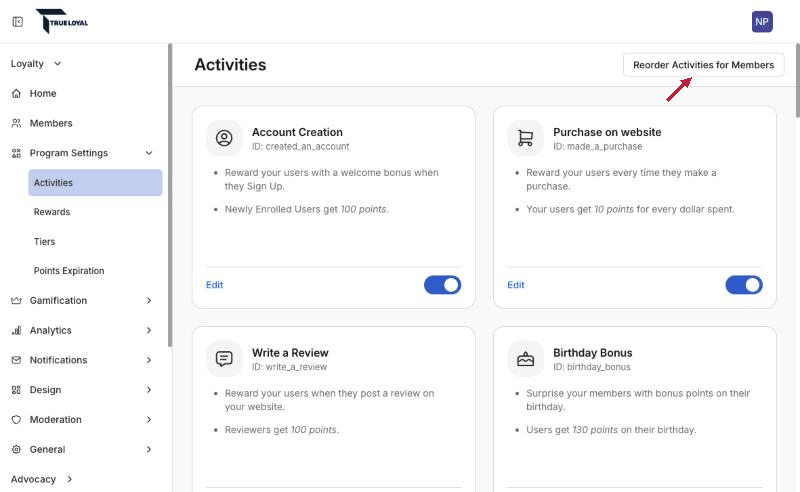Click the General gear icon
The height and width of the screenshot is (492, 800).
click(16, 449)
